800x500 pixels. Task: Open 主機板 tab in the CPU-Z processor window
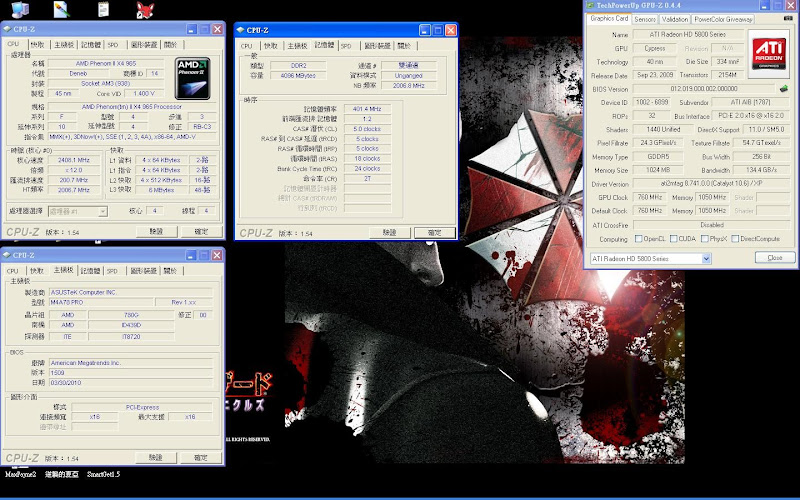[64, 45]
